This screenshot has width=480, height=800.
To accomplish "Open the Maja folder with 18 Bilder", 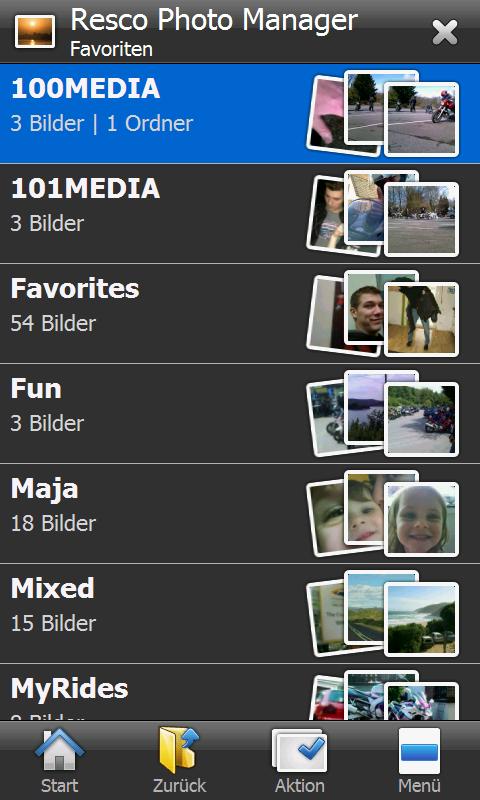I will [x=240, y=513].
